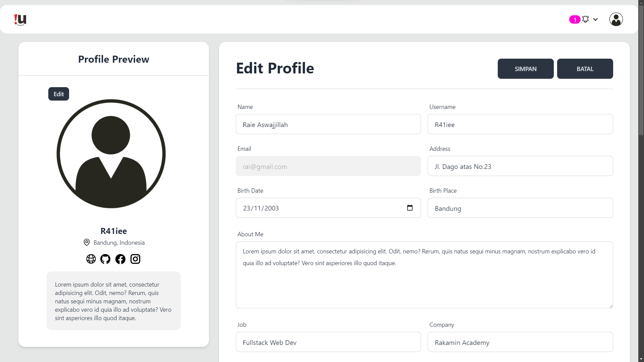Open the website globe icon link

point(91,259)
